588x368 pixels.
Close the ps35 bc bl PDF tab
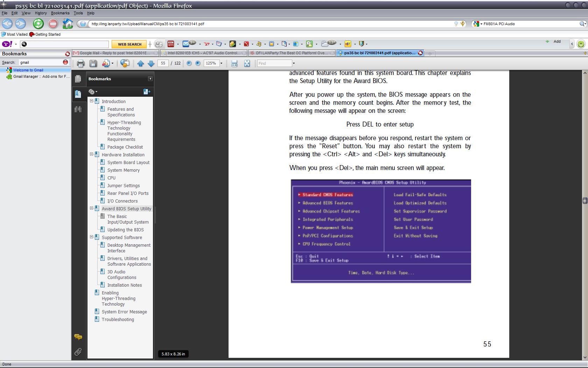pos(420,53)
